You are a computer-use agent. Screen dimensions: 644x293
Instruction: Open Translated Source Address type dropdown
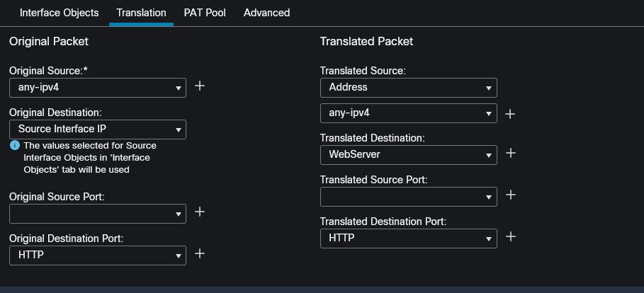[408, 88]
